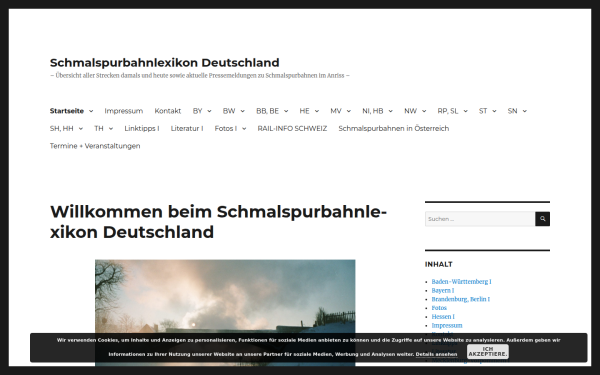Focus the Suchen search field
Image resolution: width=600 pixels, height=375 pixels.
[480, 219]
